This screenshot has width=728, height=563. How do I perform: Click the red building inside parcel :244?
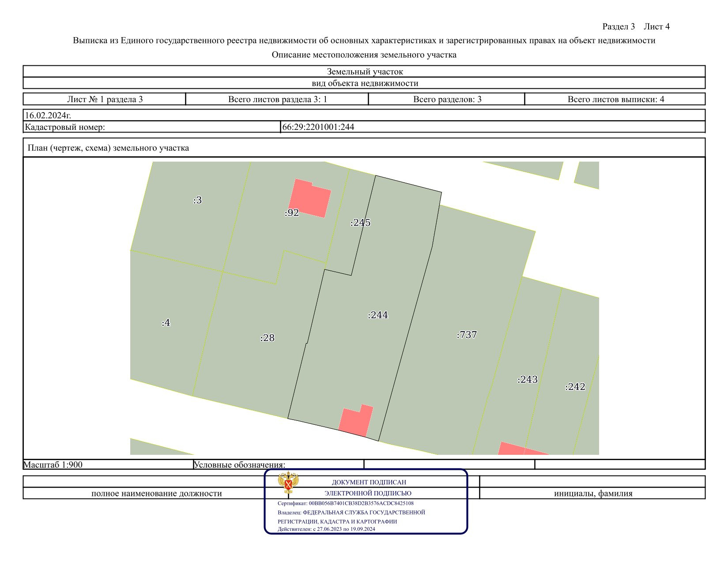click(356, 420)
